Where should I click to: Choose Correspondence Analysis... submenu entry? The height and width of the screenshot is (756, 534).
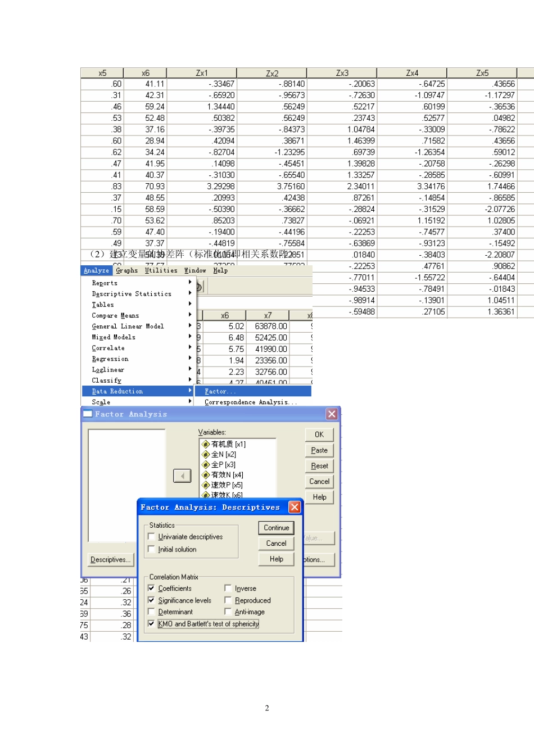pos(251,402)
